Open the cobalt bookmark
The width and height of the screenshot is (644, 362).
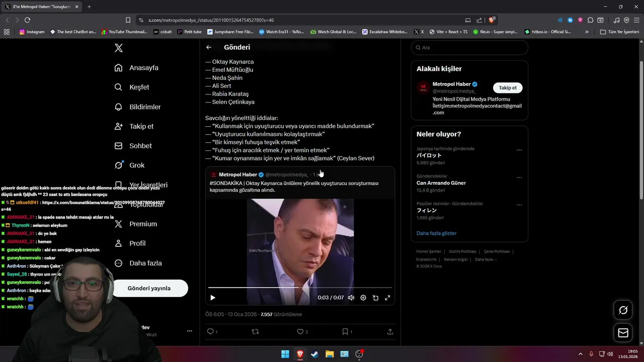[163, 32]
